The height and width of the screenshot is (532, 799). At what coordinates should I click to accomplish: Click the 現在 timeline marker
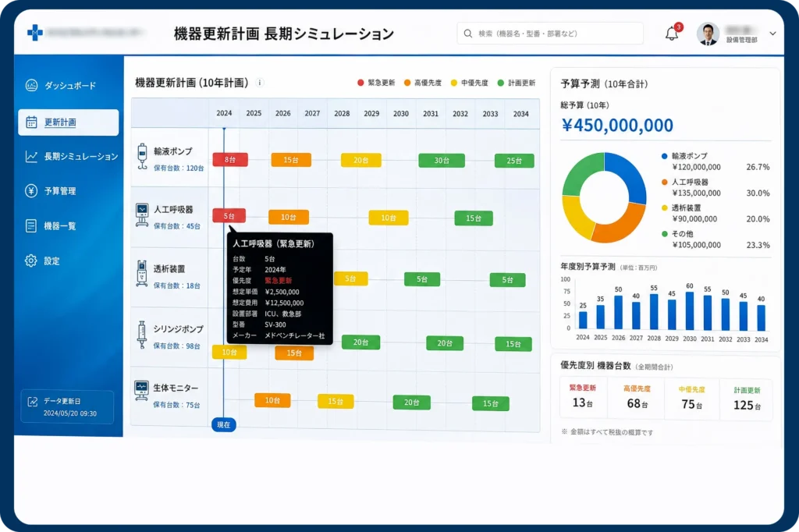224,424
